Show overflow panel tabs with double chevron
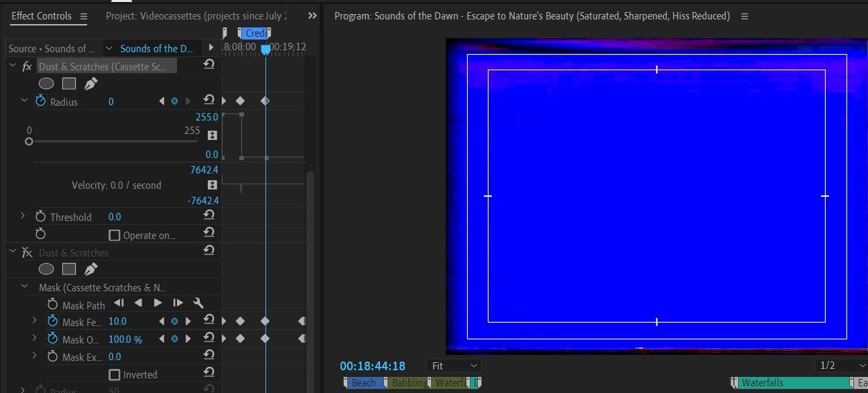Image resolution: width=868 pixels, height=393 pixels. (x=312, y=15)
